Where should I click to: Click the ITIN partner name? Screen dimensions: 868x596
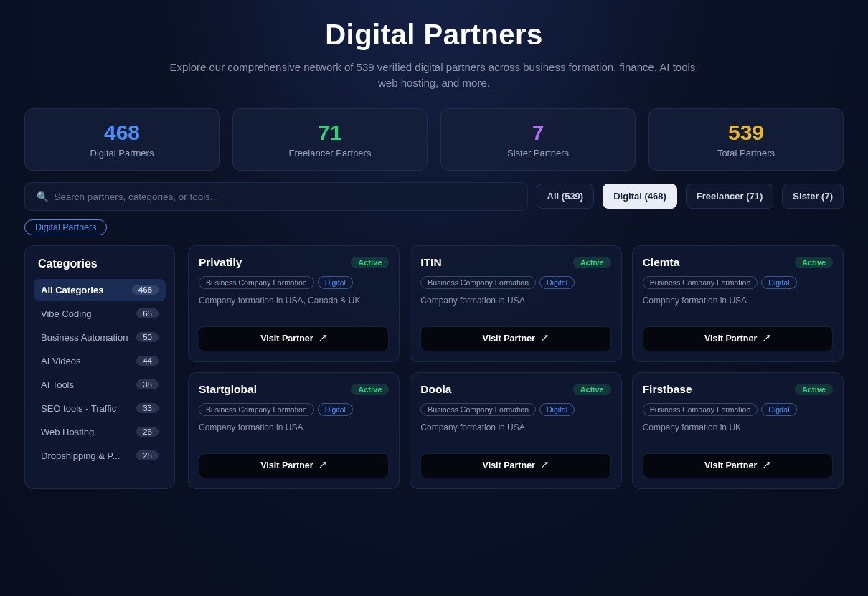431,262
